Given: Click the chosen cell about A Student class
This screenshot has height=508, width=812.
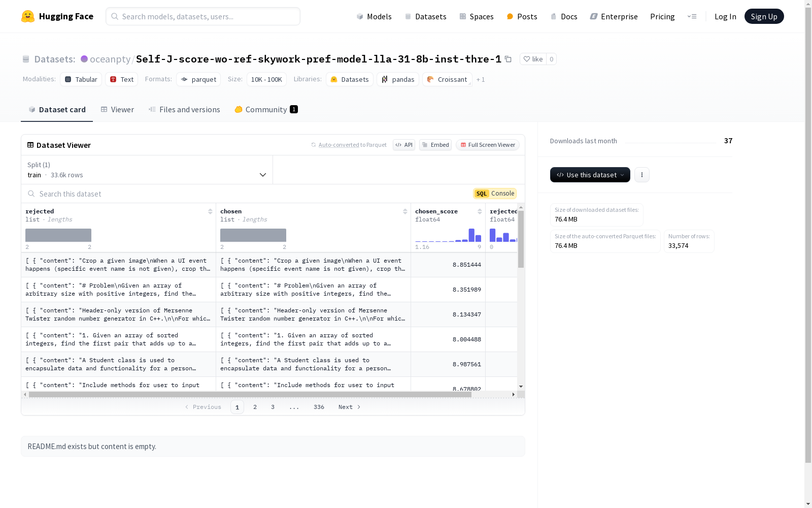Looking at the screenshot, I should coord(314,364).
